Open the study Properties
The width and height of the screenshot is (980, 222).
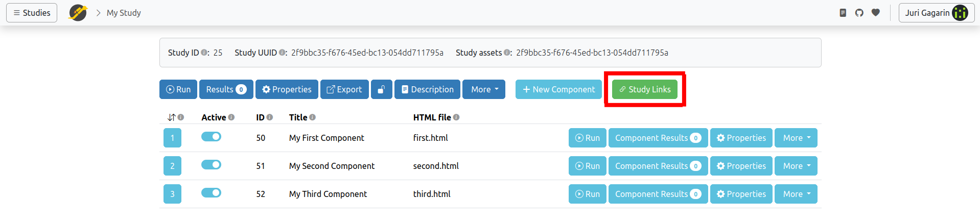pyautogui.click(x=287, y=89)
